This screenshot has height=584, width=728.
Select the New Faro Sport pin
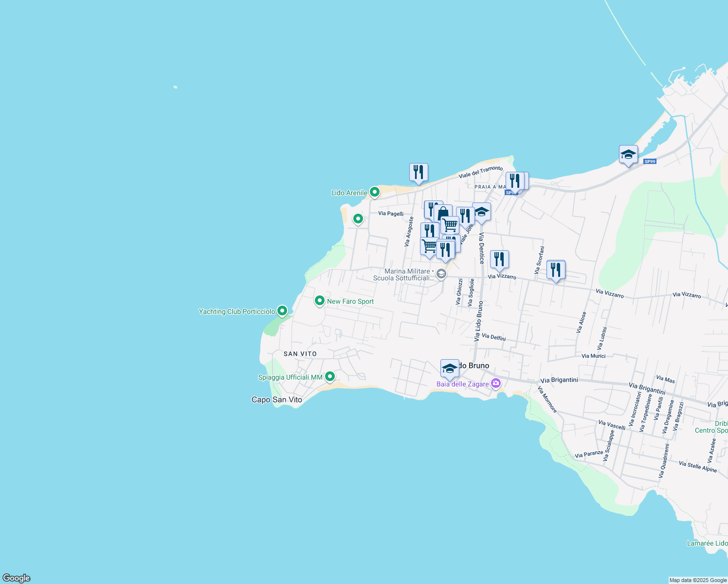tap(320, 301)
